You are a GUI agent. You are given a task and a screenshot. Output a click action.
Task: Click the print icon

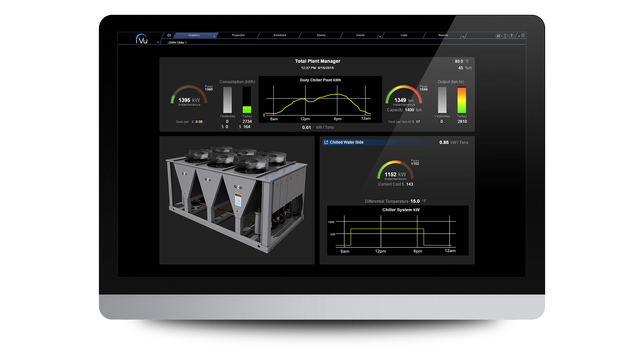click(x=498, y=36)
